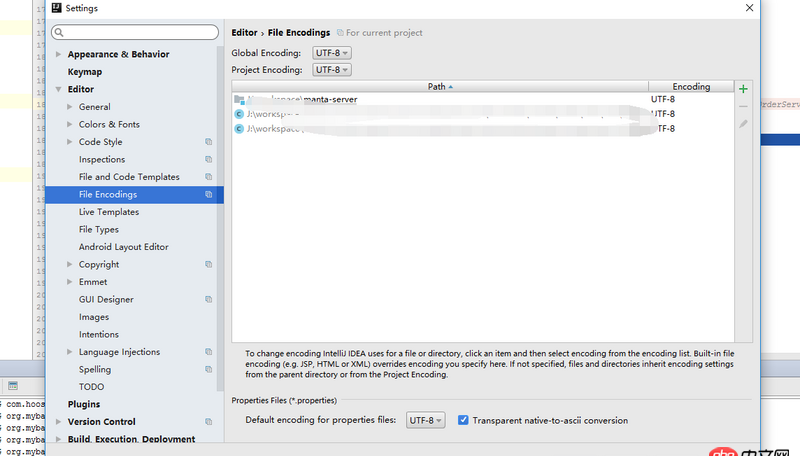Click the project-level icon beside Code Style
The image size is (800, 456).
pyautogui.click(x=209, y=142)
